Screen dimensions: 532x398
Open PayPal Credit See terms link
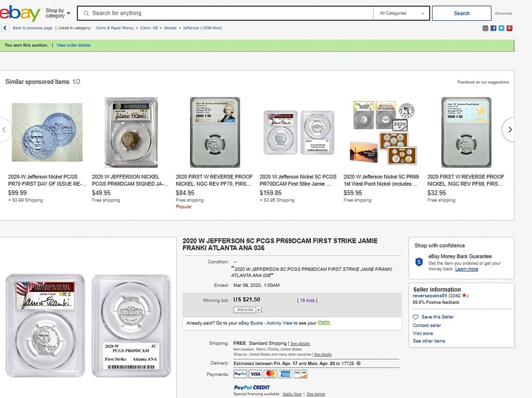pos(315,394)
